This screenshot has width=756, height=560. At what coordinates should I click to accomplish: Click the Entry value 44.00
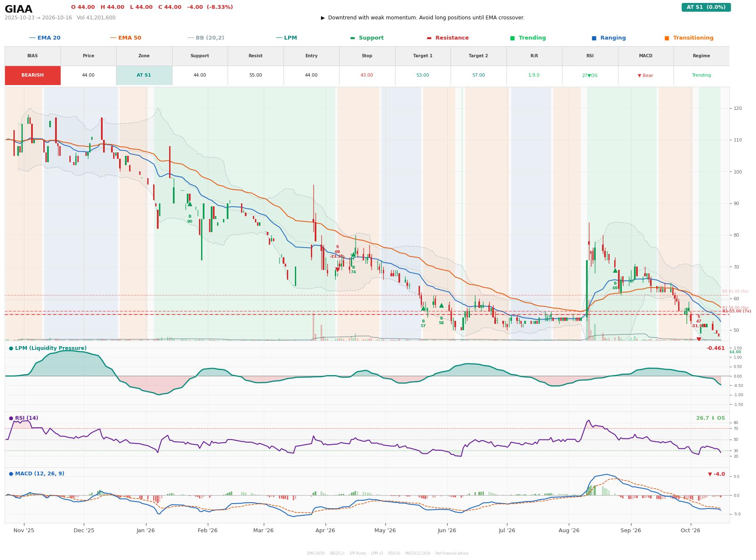coord(311,75)
